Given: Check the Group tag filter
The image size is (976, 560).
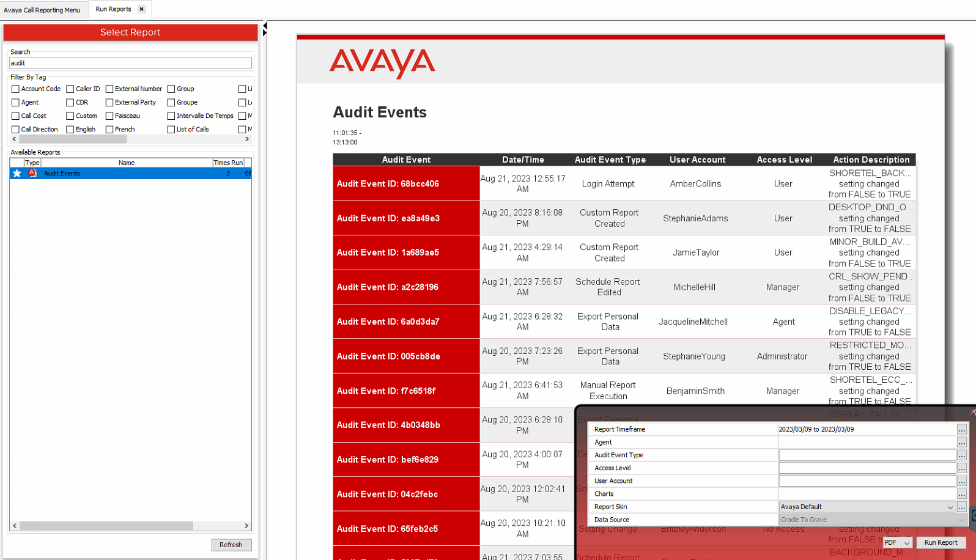Looking at the screenshot, I should pos(171,89).
